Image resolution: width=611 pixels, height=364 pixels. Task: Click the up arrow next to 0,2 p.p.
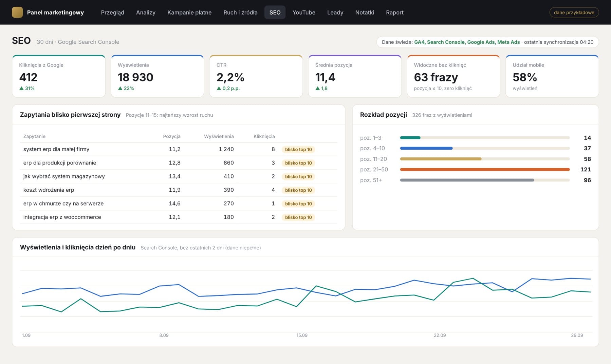pos(219,88)
